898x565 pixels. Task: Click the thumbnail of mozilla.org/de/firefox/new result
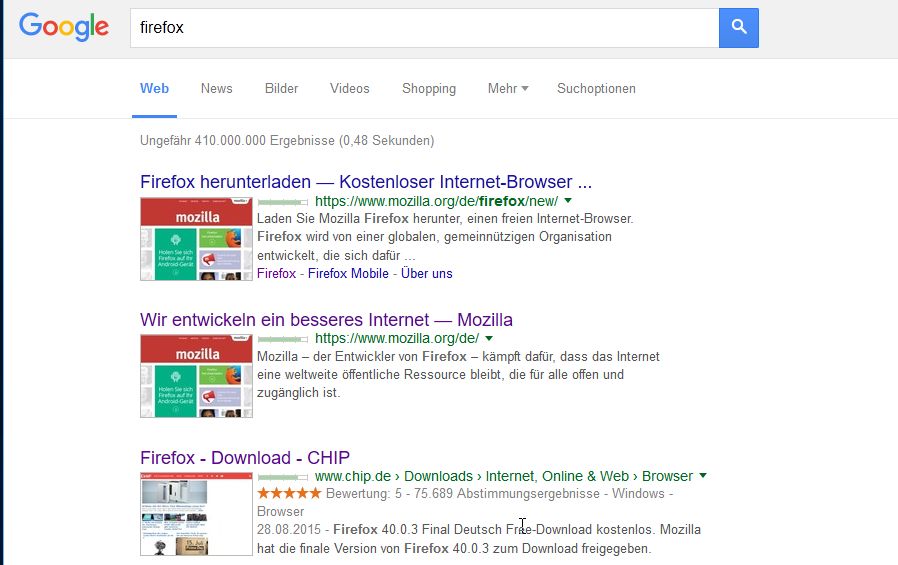[196, 239]
